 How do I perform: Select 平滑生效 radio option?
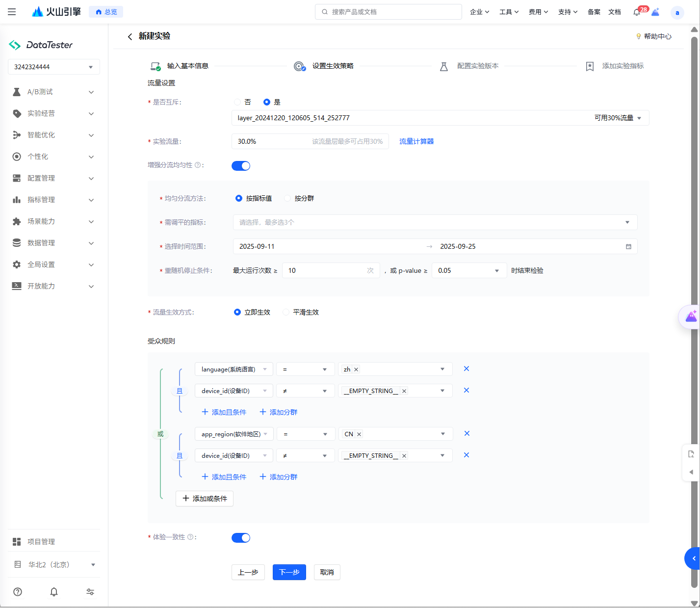pyautogui.click(x=286, y=312)
